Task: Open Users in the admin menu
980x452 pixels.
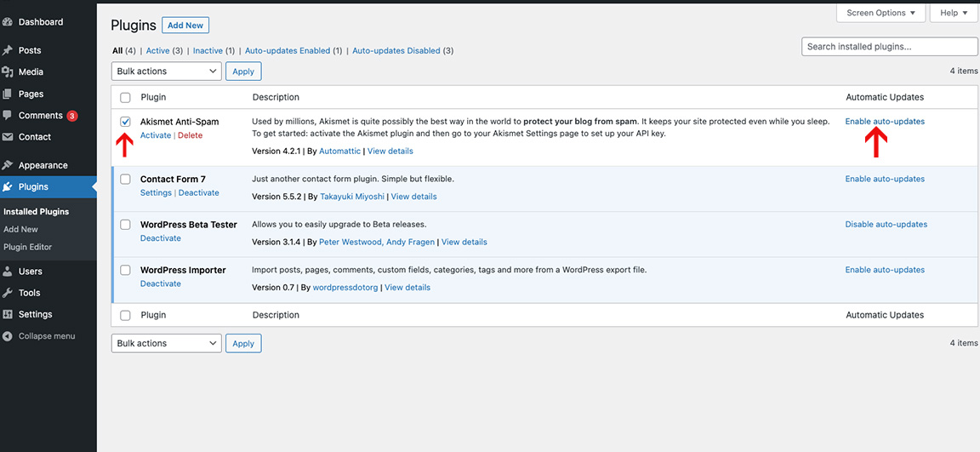Action: click(x=31, y=272)
